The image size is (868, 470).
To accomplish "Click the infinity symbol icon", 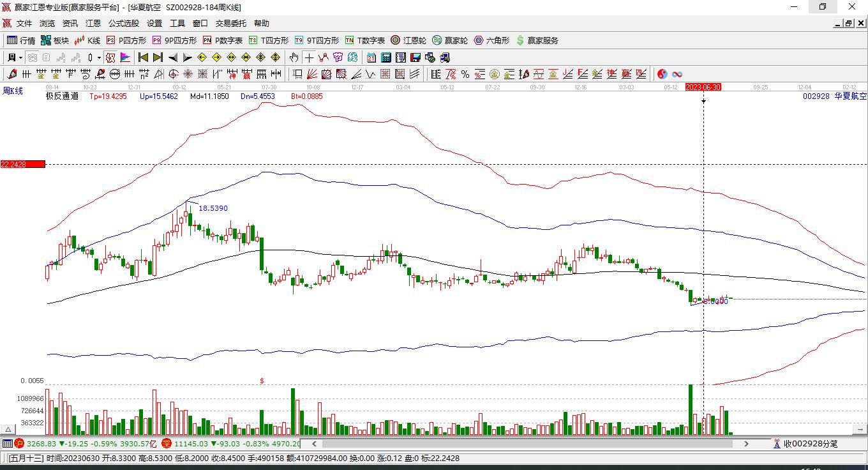I will pos(677,74).
